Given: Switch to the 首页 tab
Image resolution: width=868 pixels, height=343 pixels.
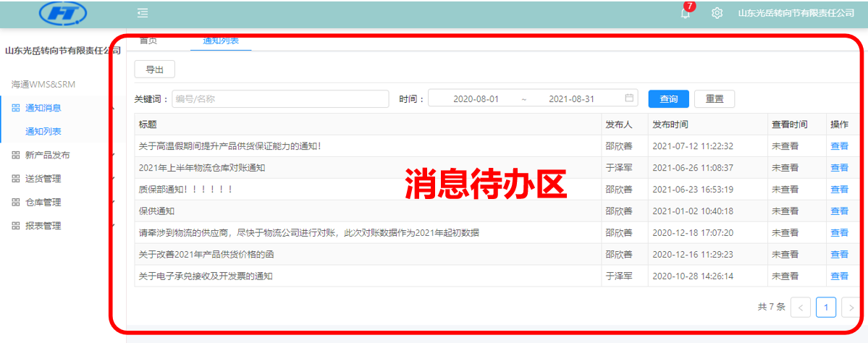Looking at the screenshot, I should [148, 41].
